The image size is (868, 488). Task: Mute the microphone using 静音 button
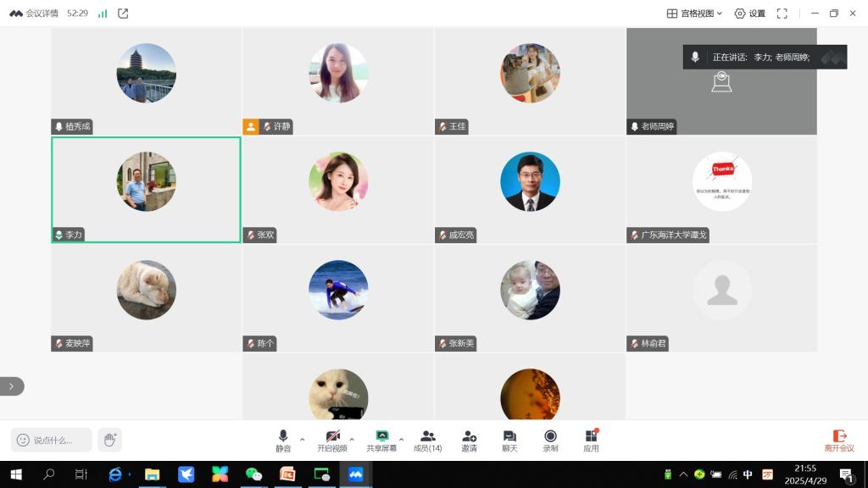click(x=283, y=440)
